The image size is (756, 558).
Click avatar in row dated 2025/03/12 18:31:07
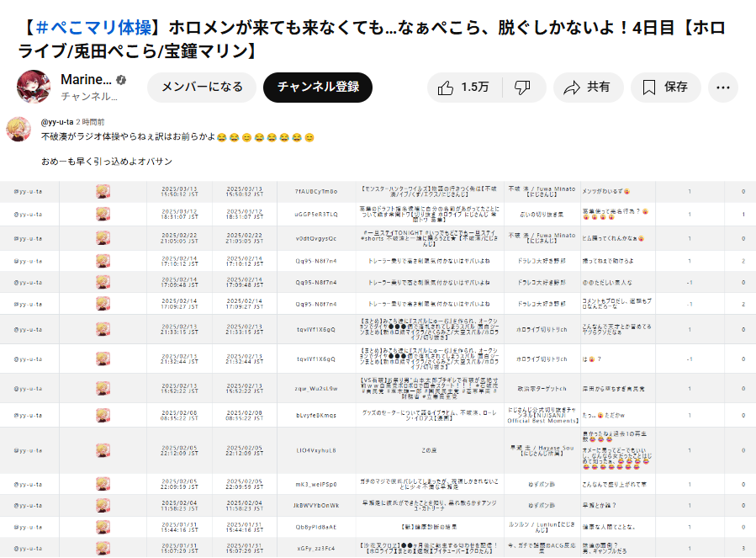pos(103,214)
